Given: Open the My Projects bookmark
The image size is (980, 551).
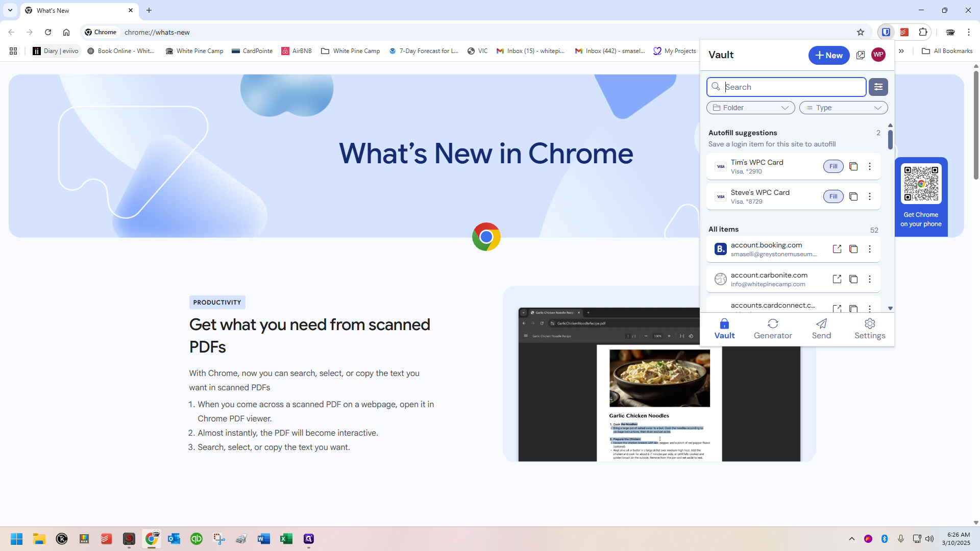Looking at the screenshot, I should click(675, 51).
